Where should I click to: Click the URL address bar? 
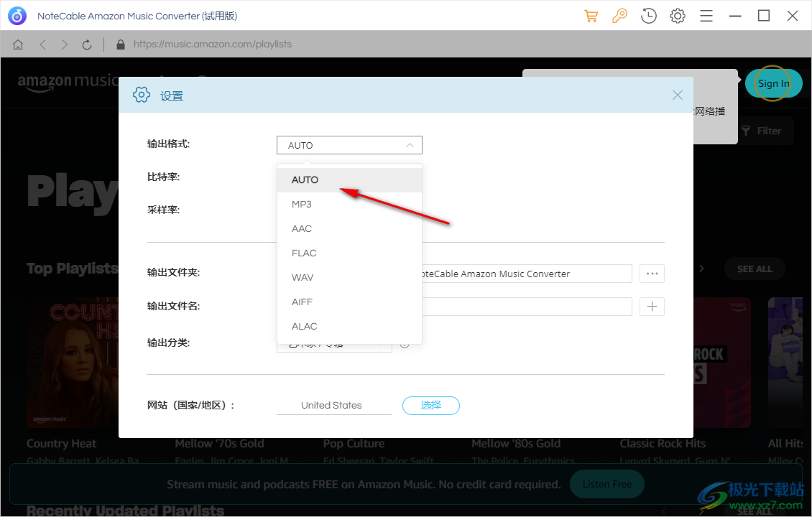click(212, 45)
